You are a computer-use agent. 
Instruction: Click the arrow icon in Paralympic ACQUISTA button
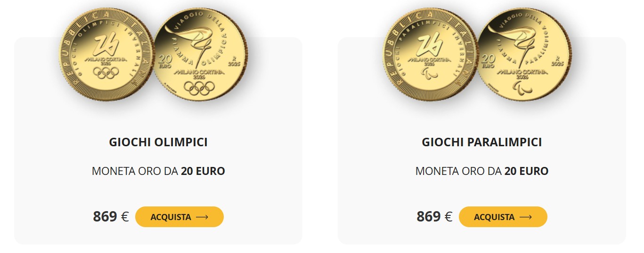(x=526, y=217)
